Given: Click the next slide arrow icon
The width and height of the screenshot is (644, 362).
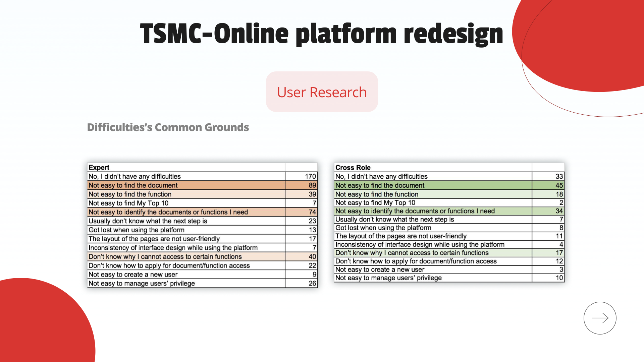Looking at the screenshot, I should coord(600,318).
